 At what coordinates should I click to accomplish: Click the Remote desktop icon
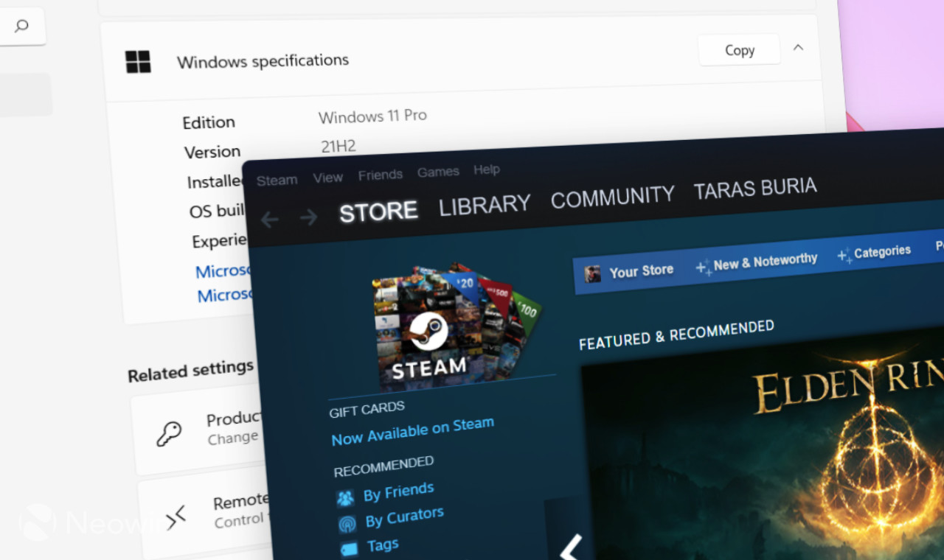click(x=176, y=517)
